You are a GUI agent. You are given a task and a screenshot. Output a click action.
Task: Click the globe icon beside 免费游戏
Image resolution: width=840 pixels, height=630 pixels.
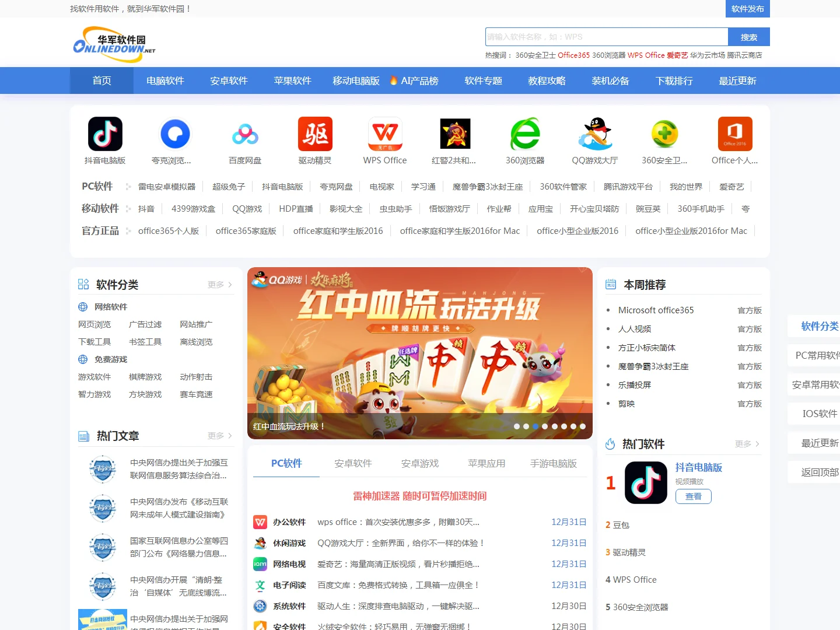(x=83, y=359)
